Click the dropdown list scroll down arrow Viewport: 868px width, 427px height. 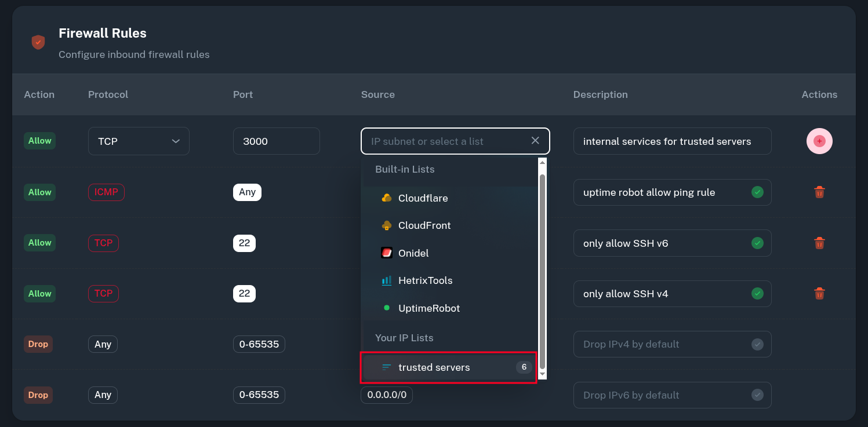click(x=542, y=374)
